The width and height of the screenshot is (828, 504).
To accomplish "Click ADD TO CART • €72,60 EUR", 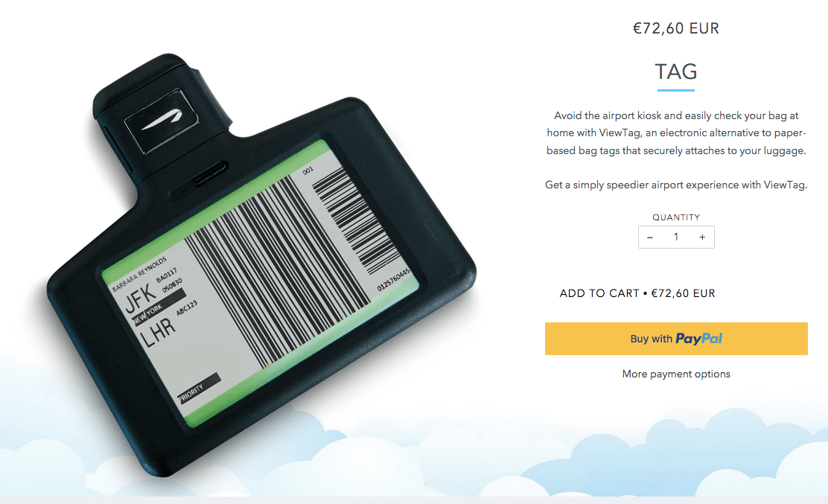I will pos(637,293).
